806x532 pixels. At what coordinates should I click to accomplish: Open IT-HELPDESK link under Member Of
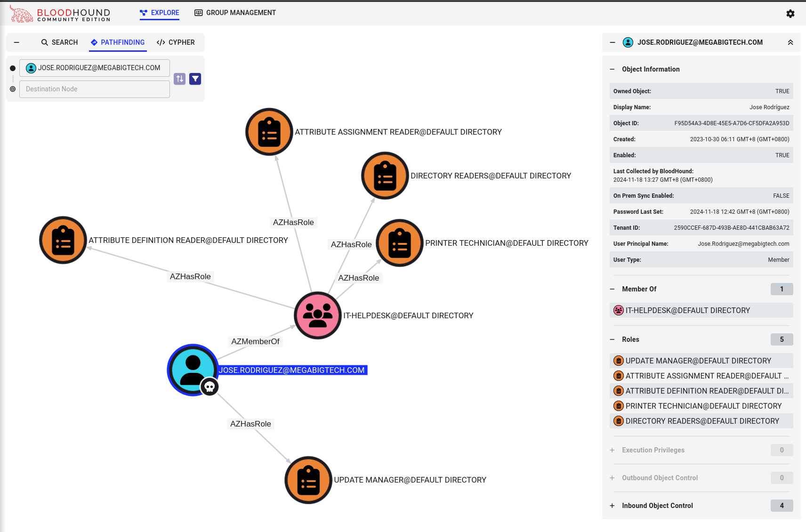687,310
